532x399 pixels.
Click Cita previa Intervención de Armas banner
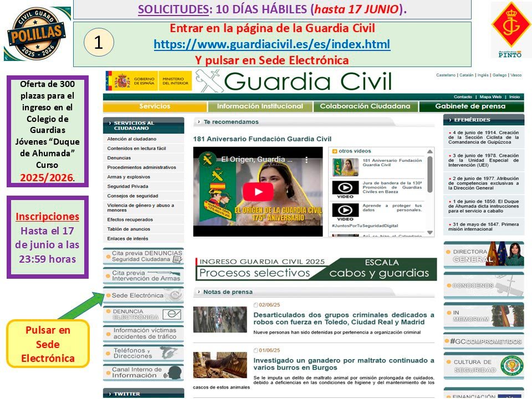click(x=144, y=275)
